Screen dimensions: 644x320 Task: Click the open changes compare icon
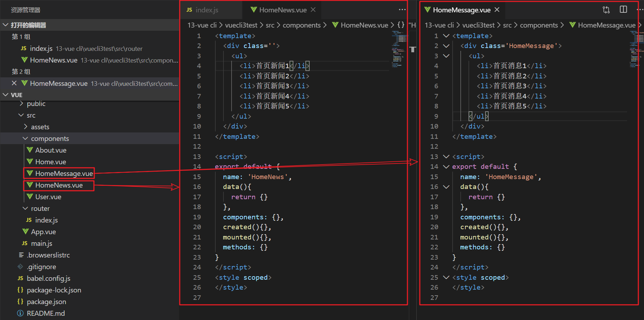pos(606,10)
